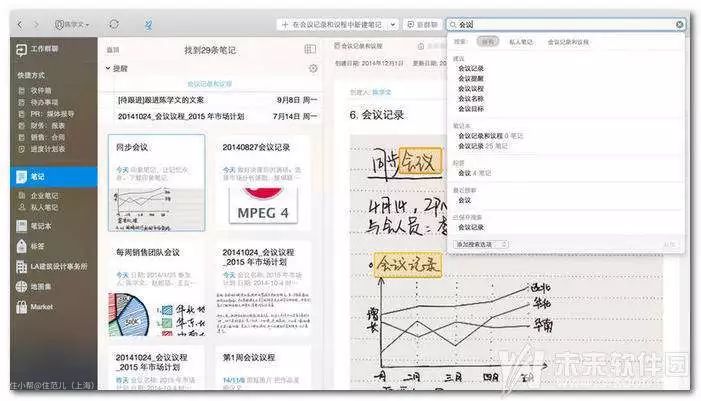The width and height of the screenshot is (701, 401).
Task: Select 会议提醒 search suggestion
Action: coord(471,78)
